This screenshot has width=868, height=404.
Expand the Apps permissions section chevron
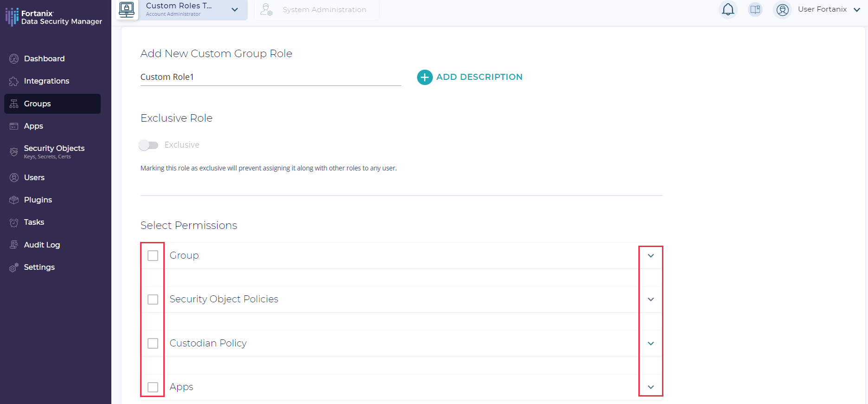(x=650, y=387)
